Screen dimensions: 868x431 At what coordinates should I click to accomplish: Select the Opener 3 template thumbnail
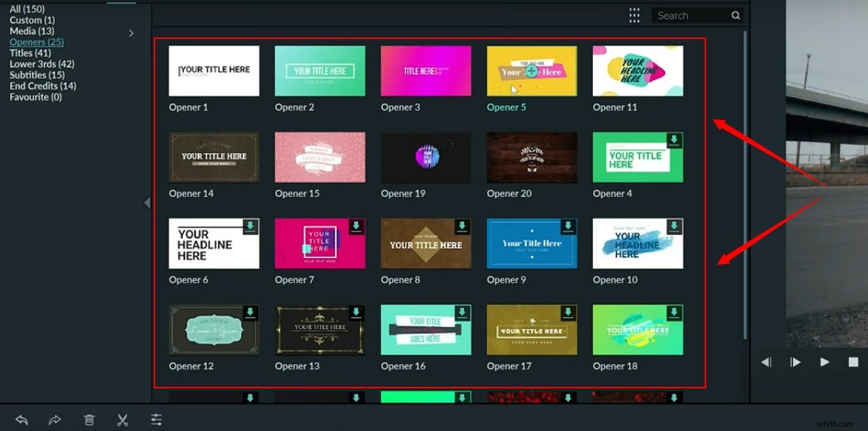point(425,71)
